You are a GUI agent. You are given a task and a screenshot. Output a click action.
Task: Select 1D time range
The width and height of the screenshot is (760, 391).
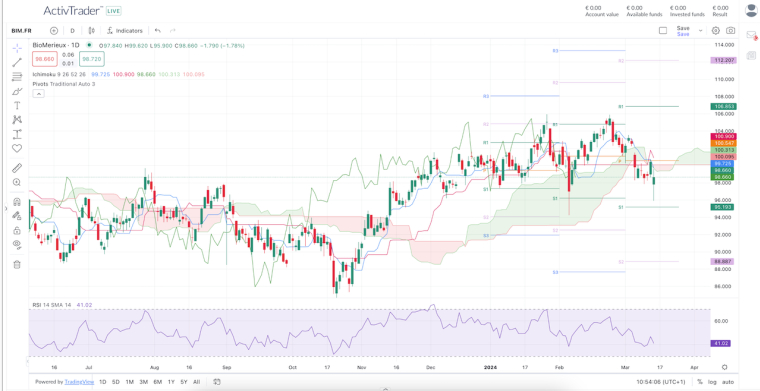103,382
